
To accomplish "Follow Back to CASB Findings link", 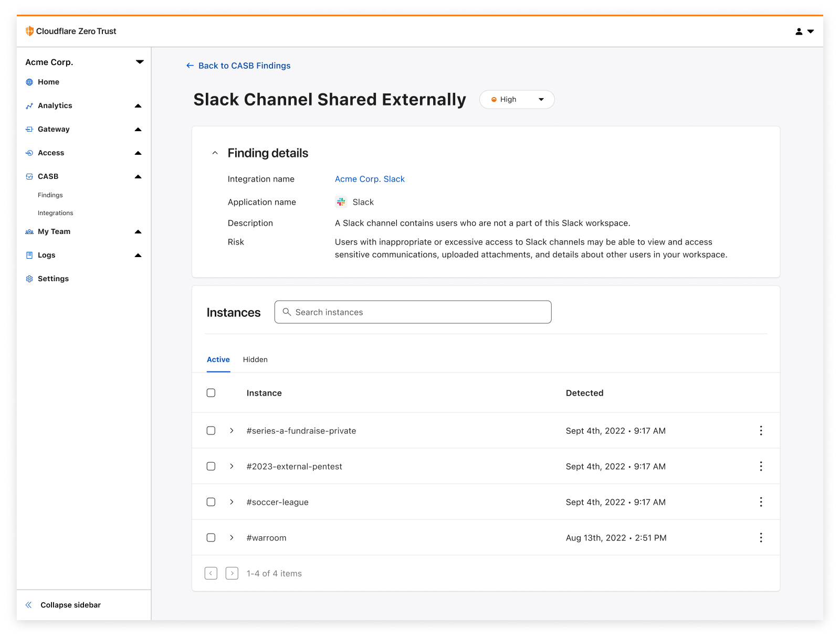I will tap(244, 66).
